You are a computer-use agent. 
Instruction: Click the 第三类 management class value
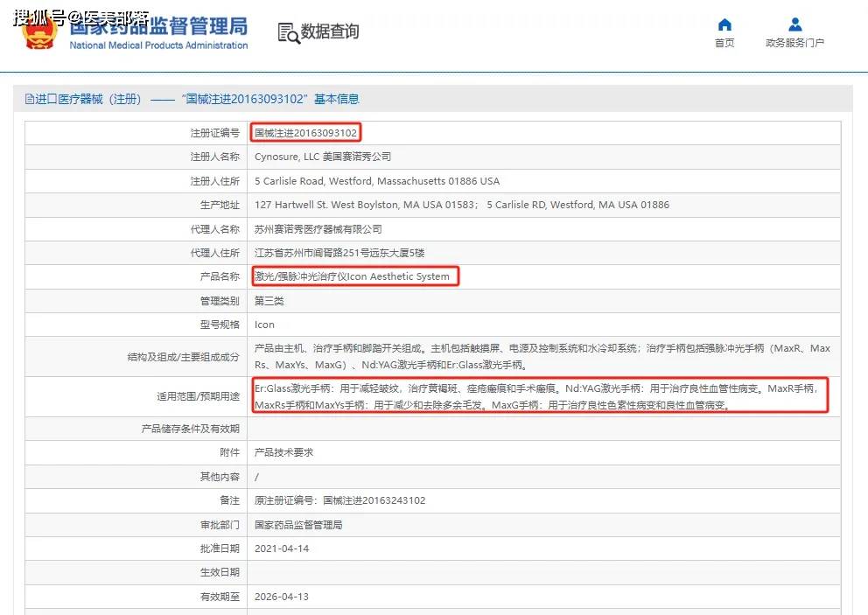point(269,301)
